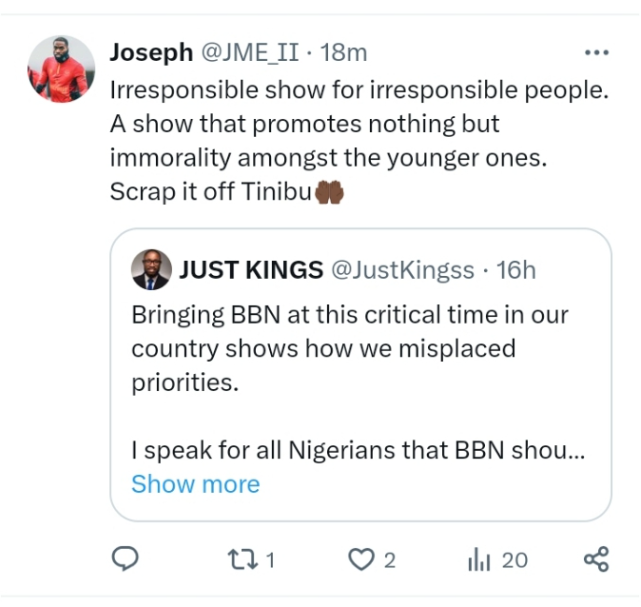View tweet analytics bar chart icon

(482, 559)
